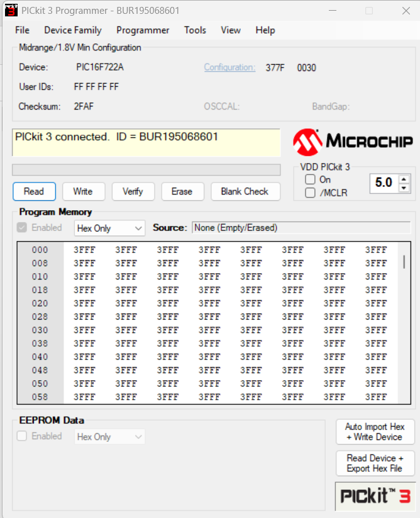Increase VDD voltage with up arrow
The width and height of the screenshot is (420, 518).
pyautogui.click(x=404, y=179)
